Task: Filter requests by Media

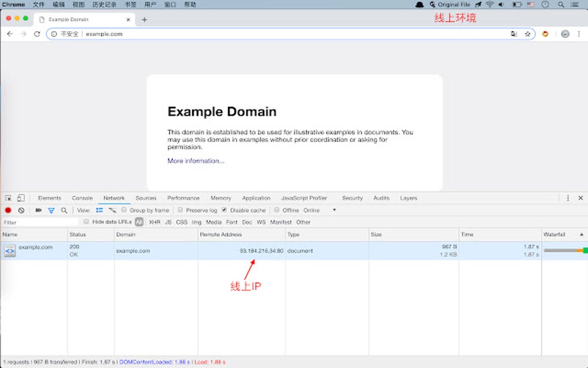Action: 214,222
